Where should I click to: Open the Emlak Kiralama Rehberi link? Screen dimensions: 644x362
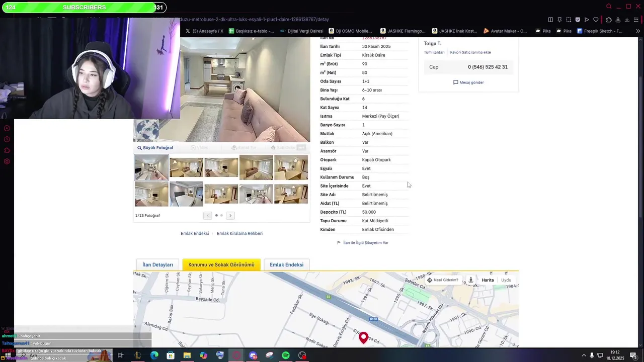(x=239, y=234)
